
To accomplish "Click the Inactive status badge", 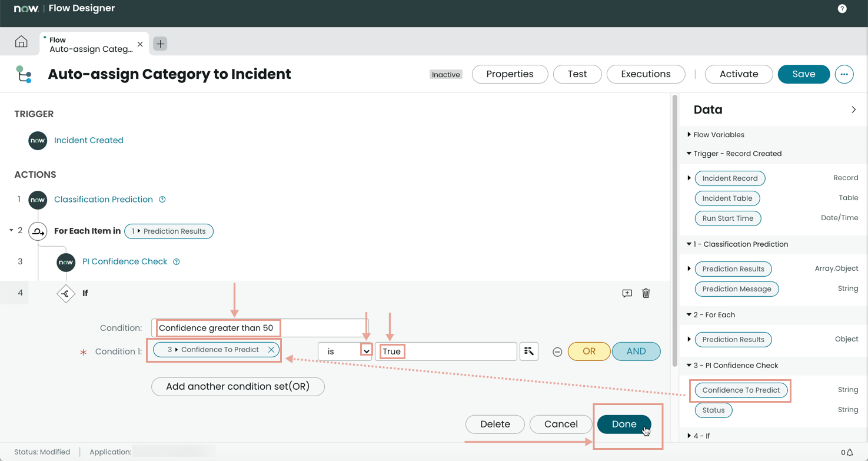I will pyautogui.click(x=446, y=75).
